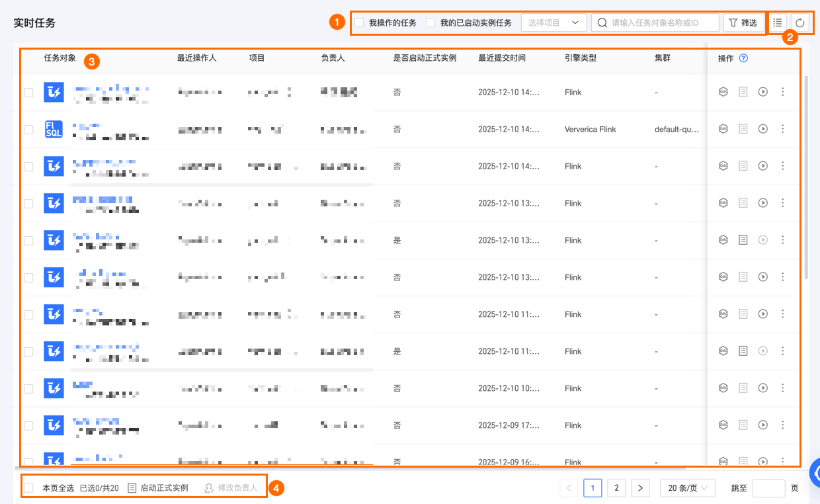820x504 pixels.
Task: Open DAG view for the Ververica Flink task
Action: coord(723,129)
